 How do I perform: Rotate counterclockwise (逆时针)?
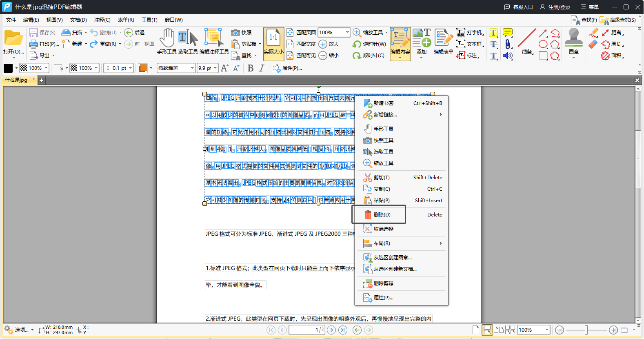[369, 44]
